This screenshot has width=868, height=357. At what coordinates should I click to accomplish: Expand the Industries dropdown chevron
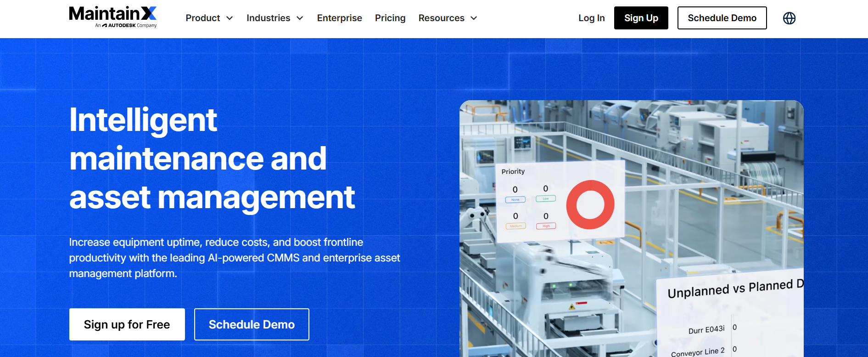(x=300, y=18)
